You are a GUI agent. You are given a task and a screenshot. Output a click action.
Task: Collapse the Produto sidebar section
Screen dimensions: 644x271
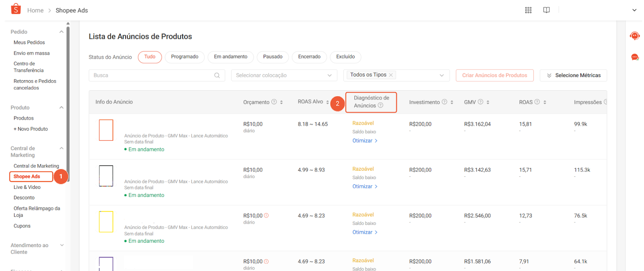click(x=62, y=108)
